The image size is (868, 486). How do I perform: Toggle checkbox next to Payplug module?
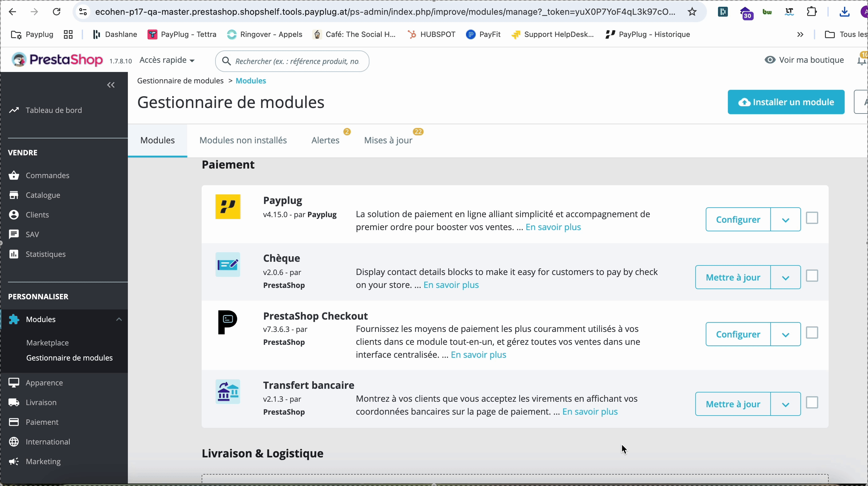click(812, 218)
